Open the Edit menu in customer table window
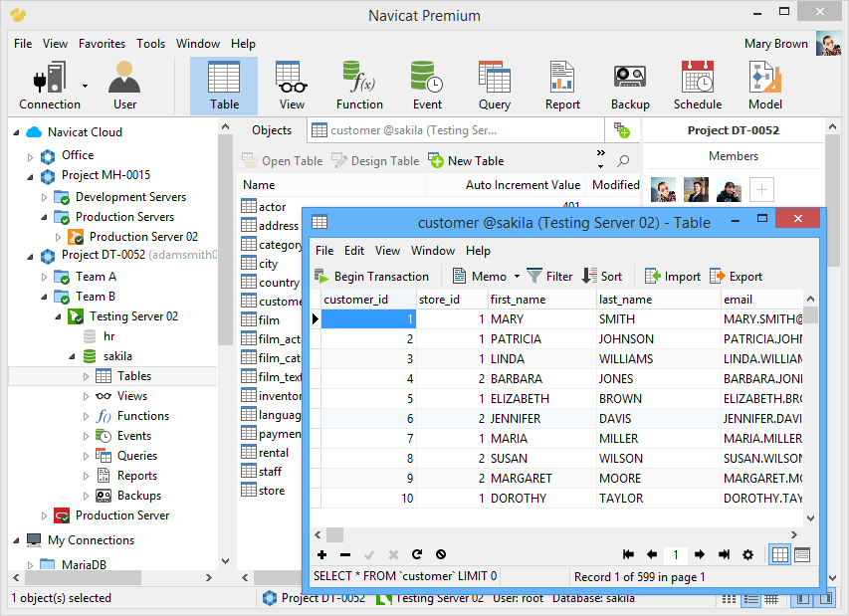Screen dimensions: 849x616 (x=354, y=251)
